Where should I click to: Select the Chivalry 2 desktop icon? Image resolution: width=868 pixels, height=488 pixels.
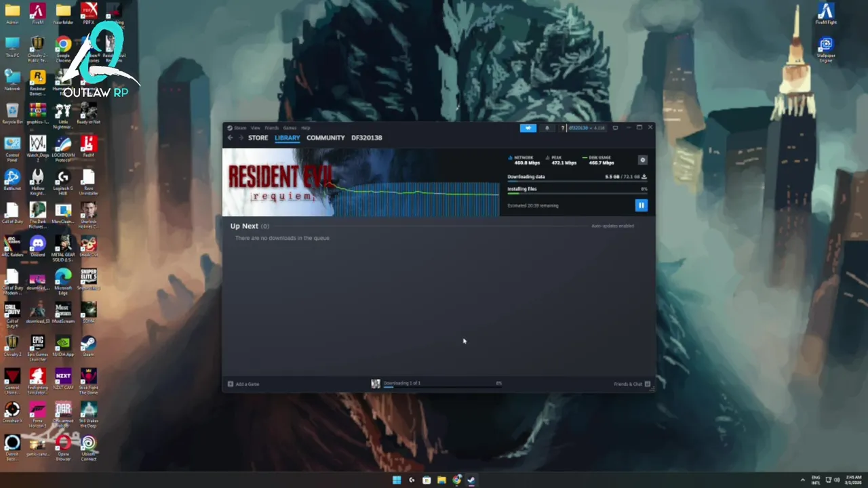(x=12, y=346)
